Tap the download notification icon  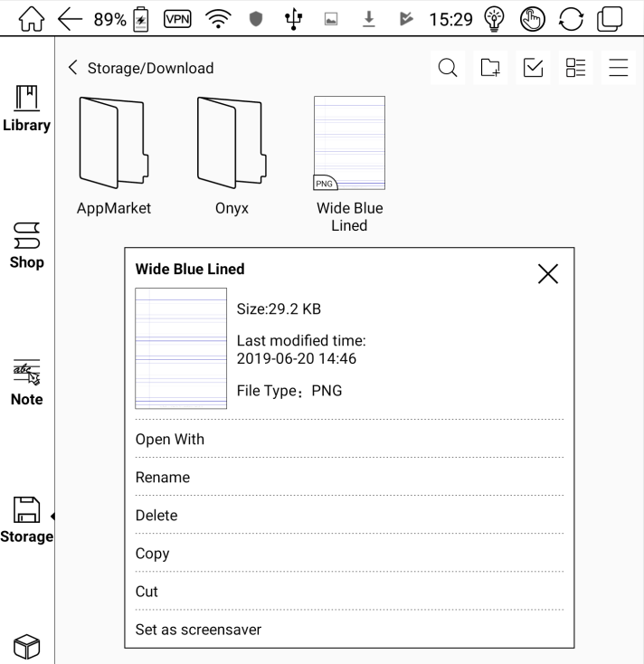tap(369, 19)
